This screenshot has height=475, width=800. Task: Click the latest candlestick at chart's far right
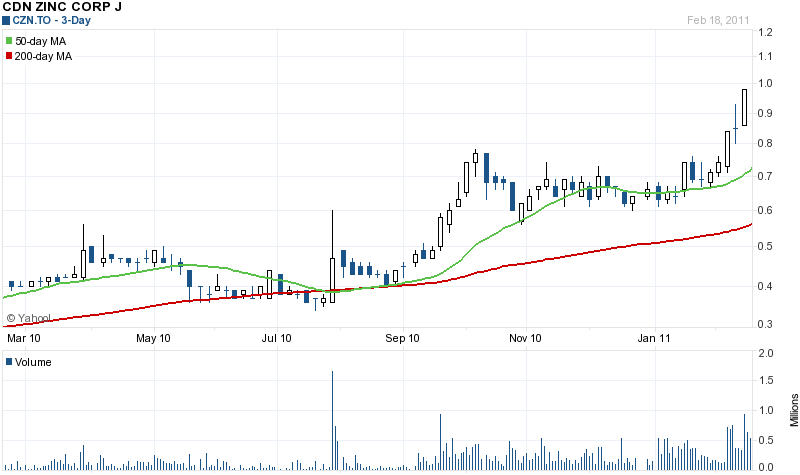745,107
